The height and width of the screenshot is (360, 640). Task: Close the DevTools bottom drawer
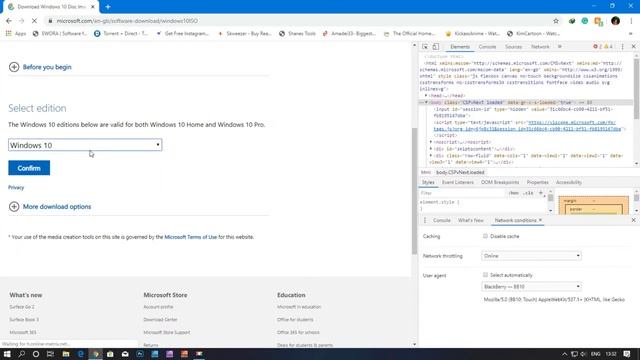633,220
